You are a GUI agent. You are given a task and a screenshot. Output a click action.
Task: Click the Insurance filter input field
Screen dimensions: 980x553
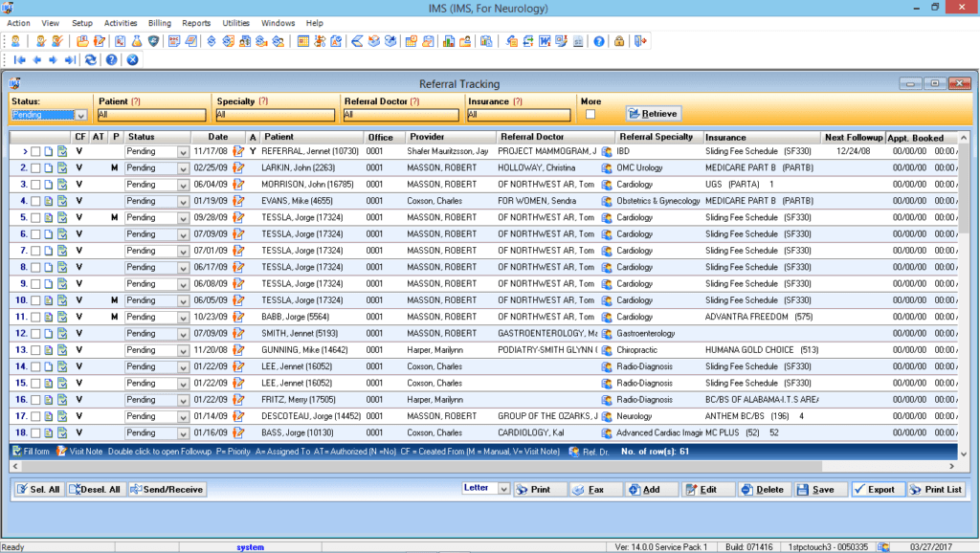click(x=518, y=115)
